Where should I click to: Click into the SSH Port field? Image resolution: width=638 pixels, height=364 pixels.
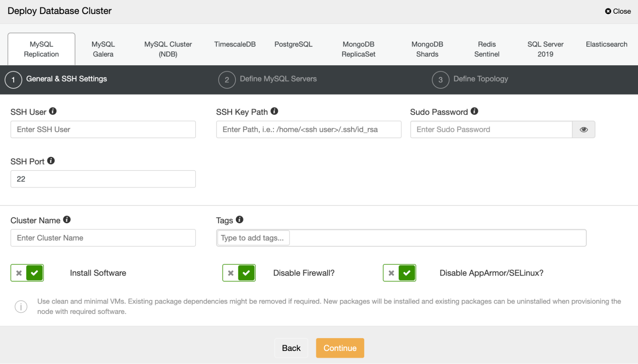(x=103, y=179)
